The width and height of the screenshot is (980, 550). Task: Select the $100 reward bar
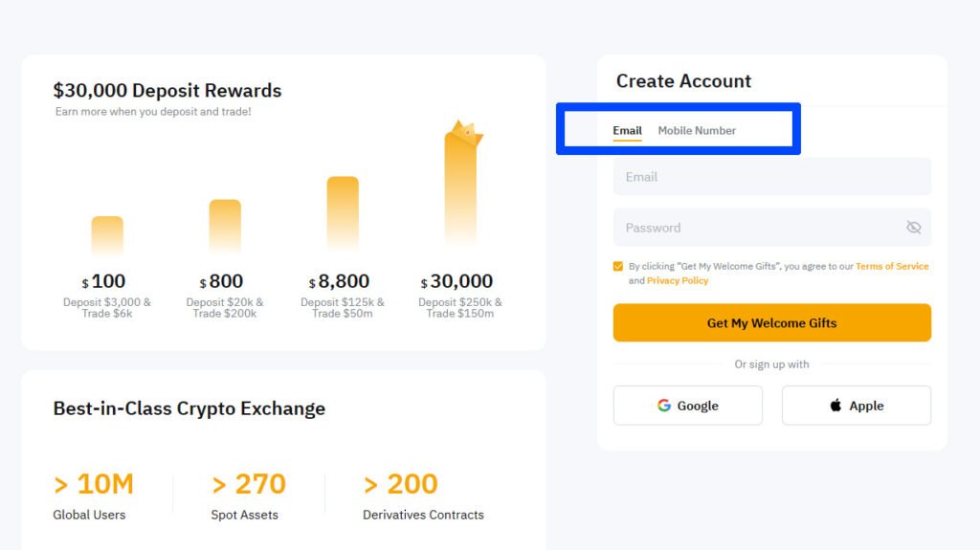(x=107, y=235)
